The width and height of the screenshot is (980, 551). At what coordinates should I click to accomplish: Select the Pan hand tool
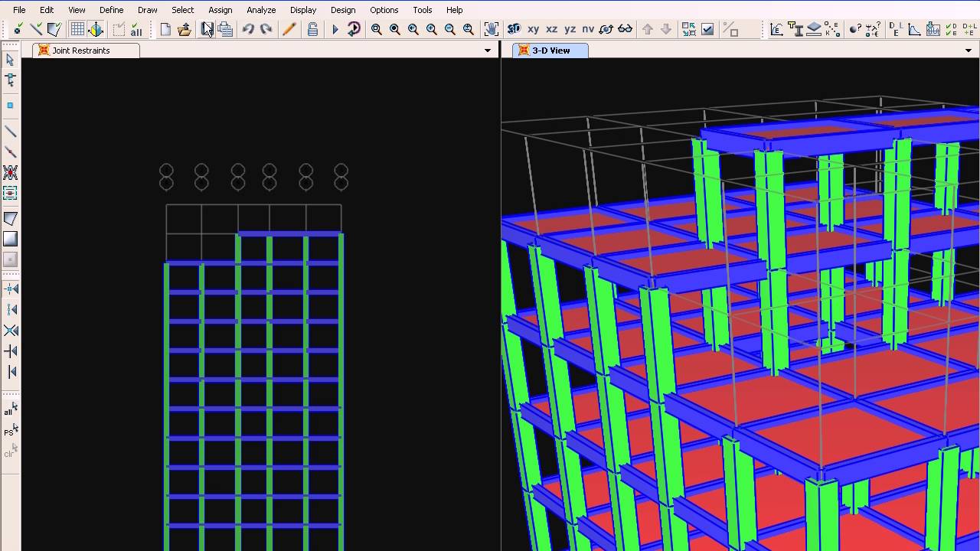click(492, 29)
